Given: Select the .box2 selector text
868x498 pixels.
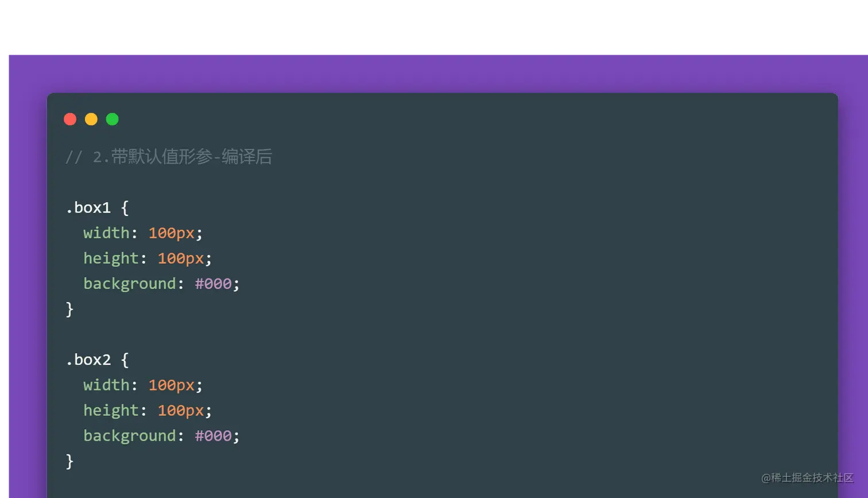Looking at the screenshot, I should 88,360.
